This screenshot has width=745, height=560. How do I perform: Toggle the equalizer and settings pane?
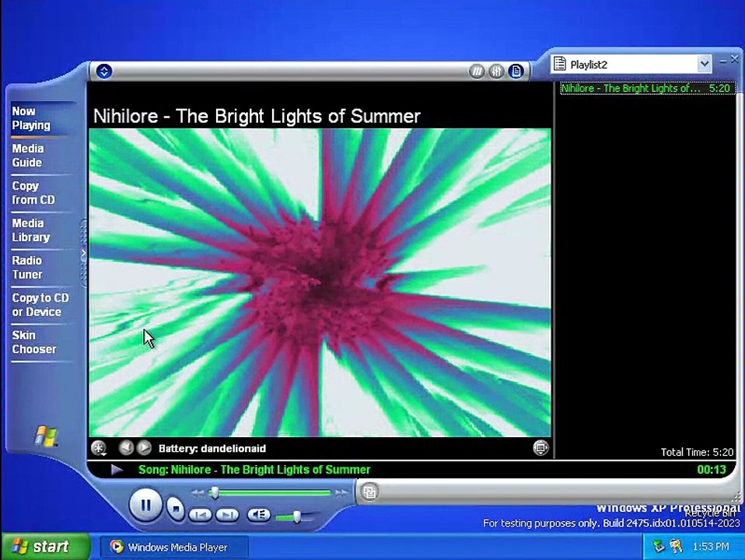pyautogui.click(x=496, y=72)
